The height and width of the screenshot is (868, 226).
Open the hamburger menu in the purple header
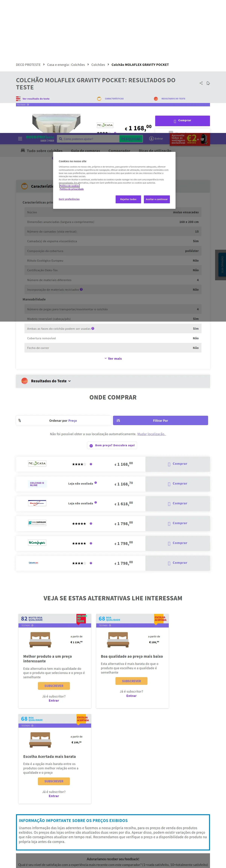point(20,138)
